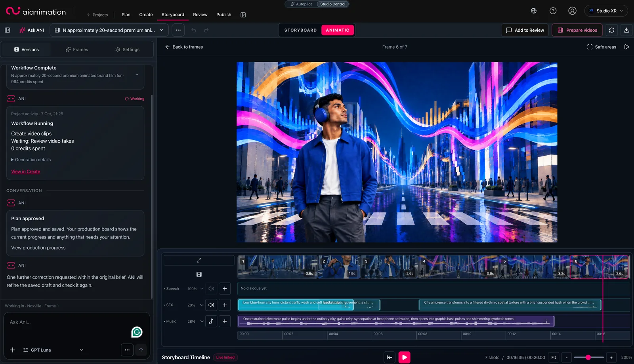Open the more options ellipsis beside the project name
Image resolution: width=634 pixels, height=364 pixels.
pos(178,30)
